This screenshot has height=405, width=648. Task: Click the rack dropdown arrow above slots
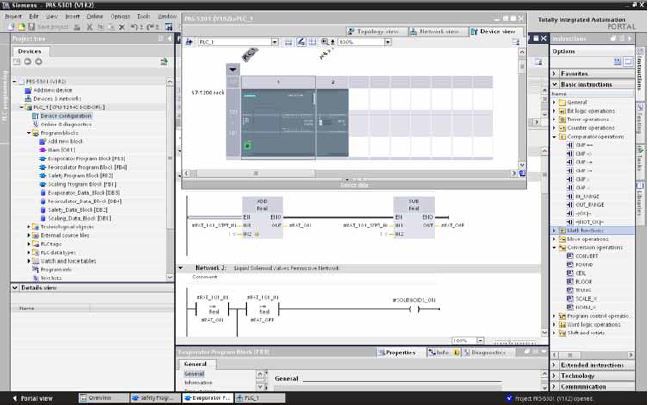tap(233, 69)
